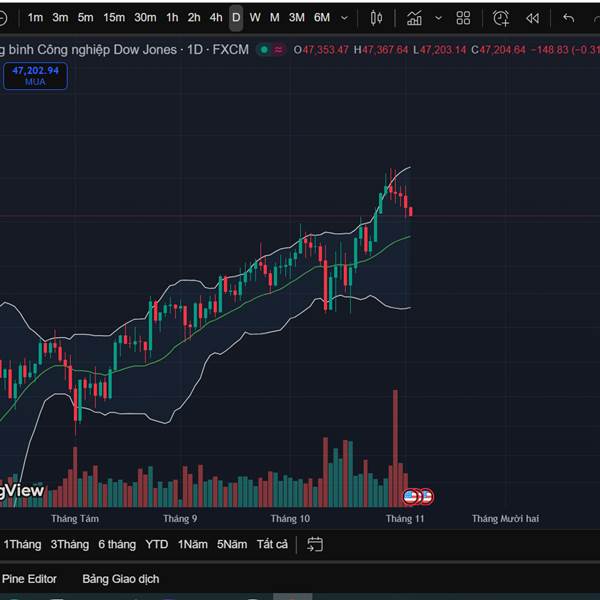
Task: Open the Bảng Giao dịch tab
Action: point(121,579)
